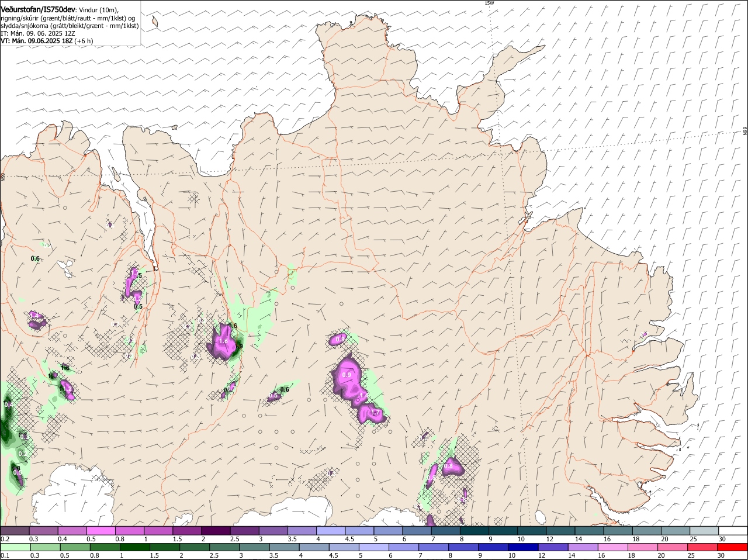The image size is (748, 560).
Task: Pick lower legend swatch between 0.1 and 0.3
Action: coord(15,547)
